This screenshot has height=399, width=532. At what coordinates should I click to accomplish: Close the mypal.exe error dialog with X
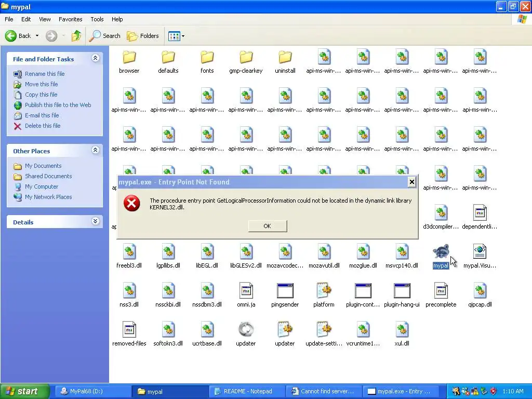[411, 182]
